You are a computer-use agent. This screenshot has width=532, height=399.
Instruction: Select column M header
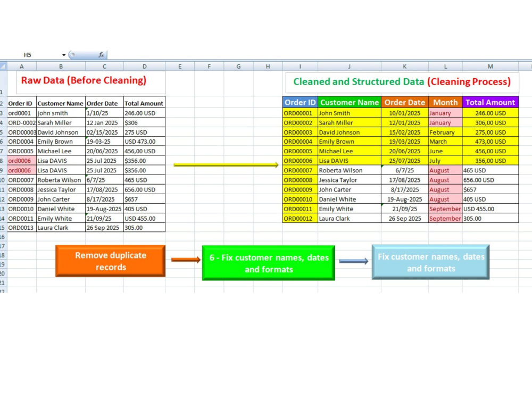(491, 66)
